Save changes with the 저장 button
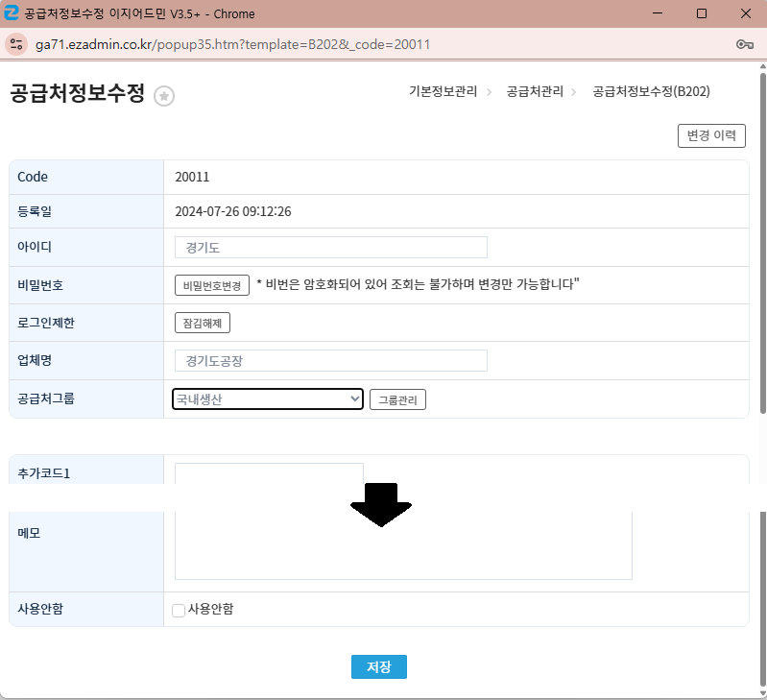This screenshot has height=700, width=767. pos(379,666)
